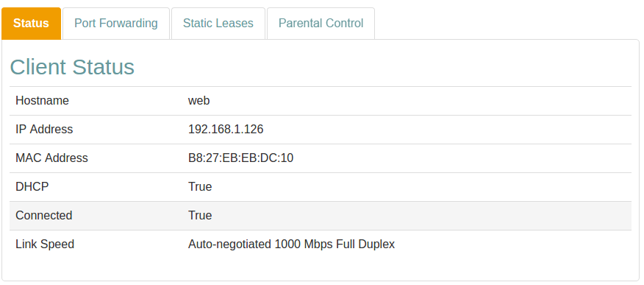Click the word 'Client' in the heading
Image resolution: width=644 pixels, height=285 pixels.
coord(37,67)
